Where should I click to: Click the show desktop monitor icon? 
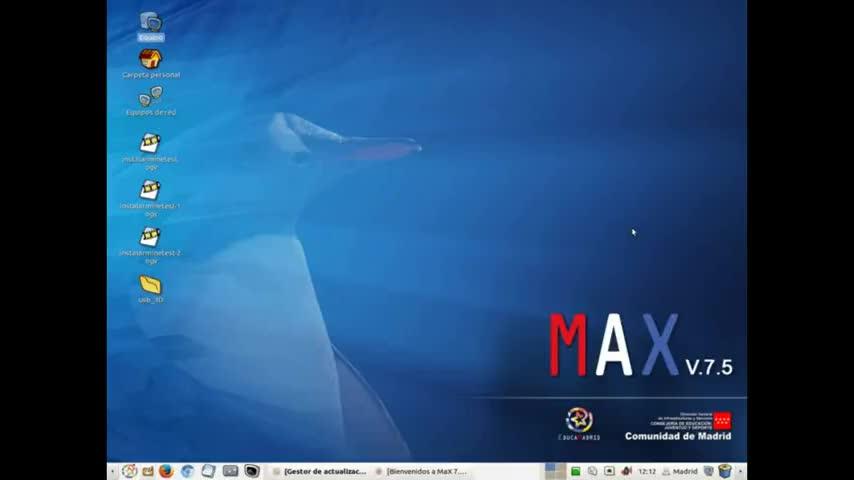(708, 472)
